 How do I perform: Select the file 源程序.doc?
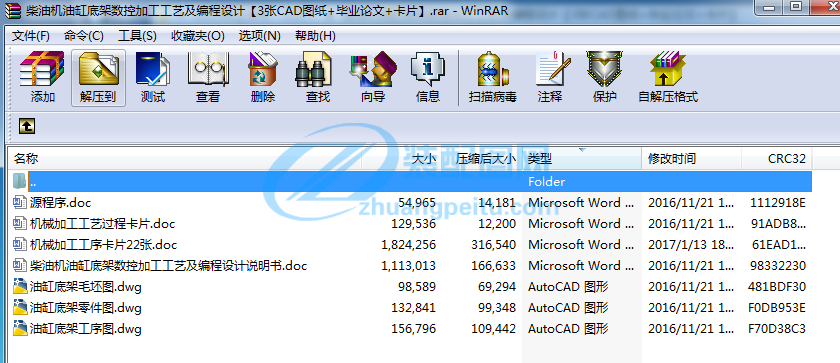[61, 202]
